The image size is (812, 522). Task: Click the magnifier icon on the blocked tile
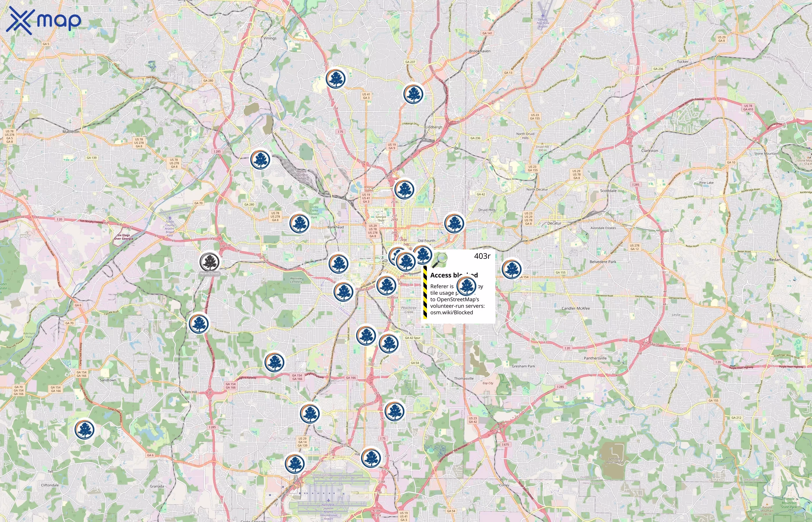pos(440,260)
